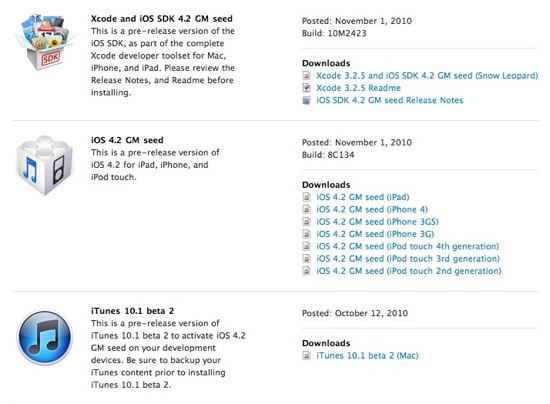Open Xcode 3.2.5 and iOS SDK 4.2 GM seed link
Image resolution: width=550 pixels, height=404 pixels.
click(x=427, y=76)
